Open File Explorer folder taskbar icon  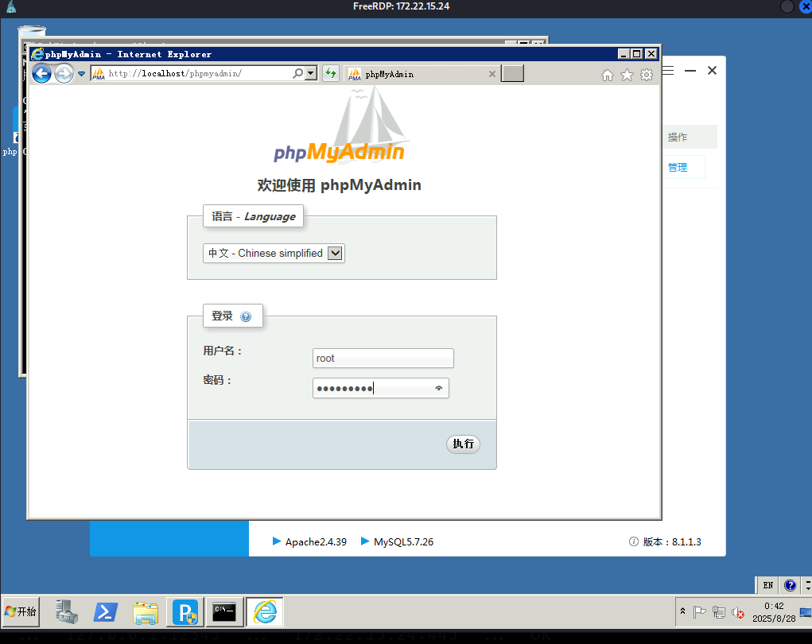146,612
